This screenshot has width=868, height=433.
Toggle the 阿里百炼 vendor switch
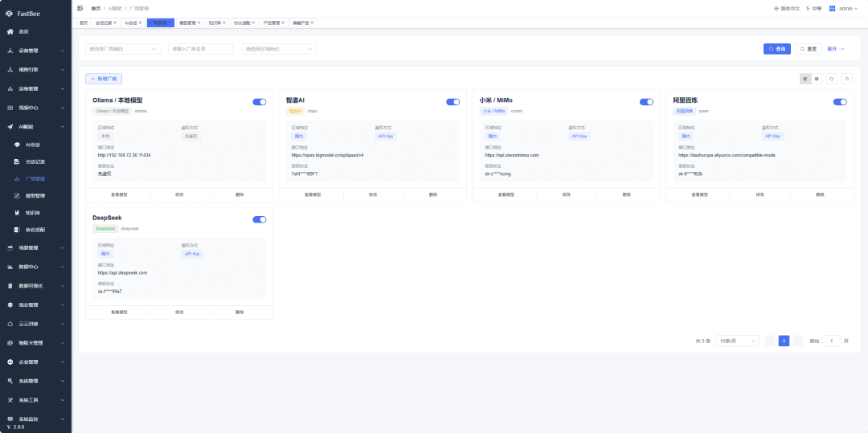point(840,102)
